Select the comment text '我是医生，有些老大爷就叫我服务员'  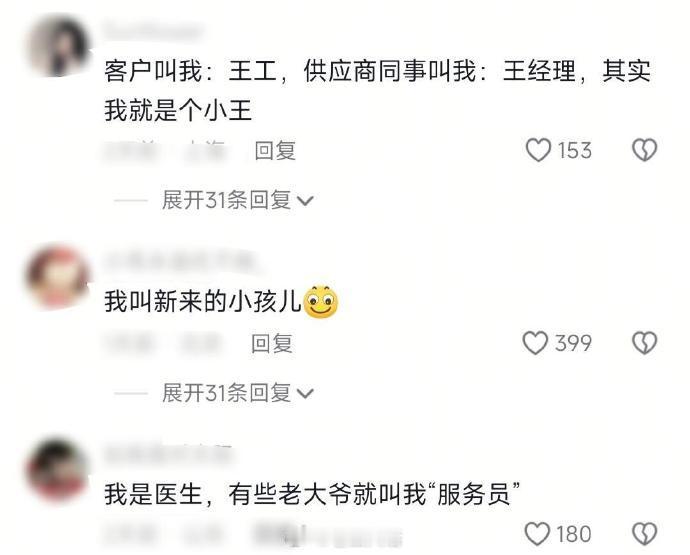(312, 495)
